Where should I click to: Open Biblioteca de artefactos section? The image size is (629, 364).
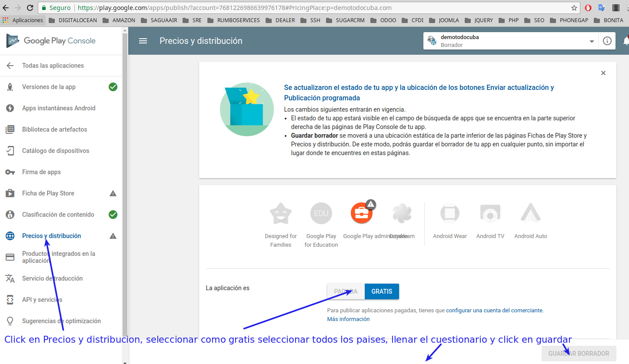pyautogui.click(x=54, y=129)
